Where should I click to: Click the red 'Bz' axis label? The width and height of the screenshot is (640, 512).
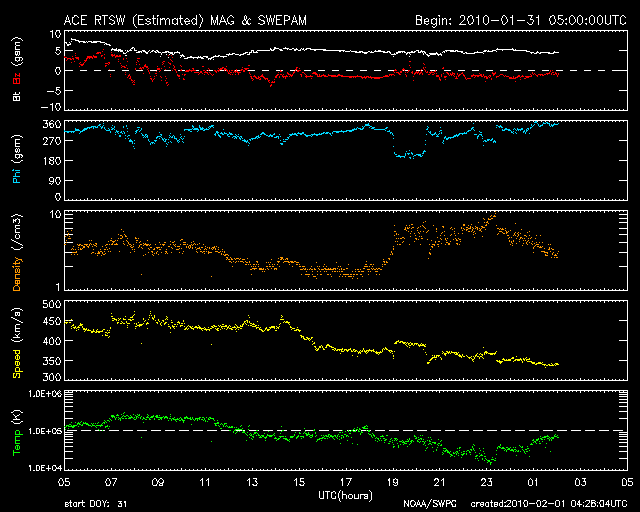point(17,79)
